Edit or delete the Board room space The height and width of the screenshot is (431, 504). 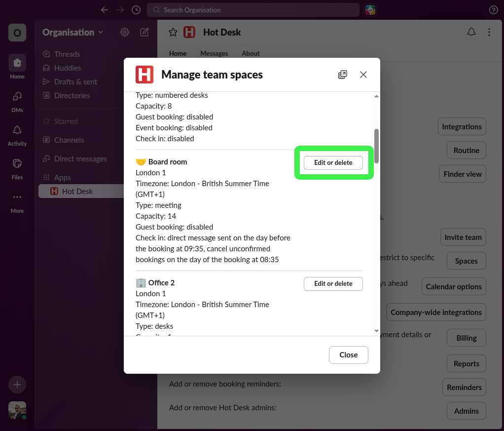point(333,162)
